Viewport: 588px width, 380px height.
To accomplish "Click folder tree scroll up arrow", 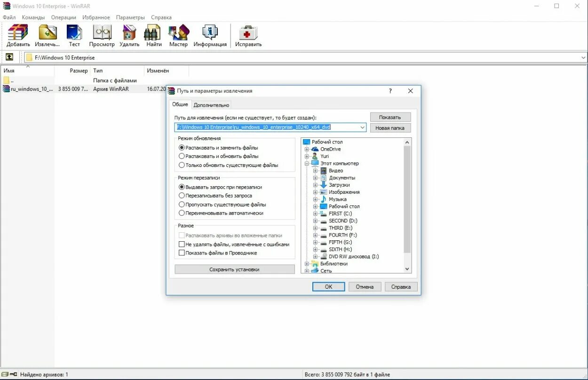I will [407, 142].
